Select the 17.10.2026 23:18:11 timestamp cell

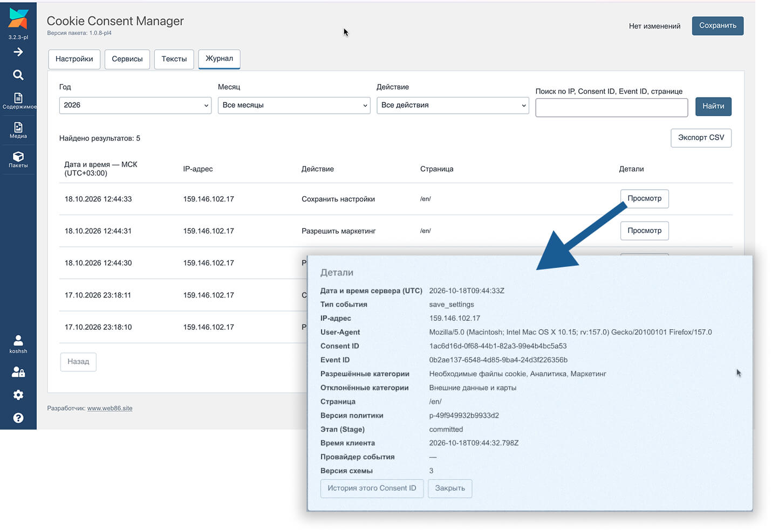point(98,295)
